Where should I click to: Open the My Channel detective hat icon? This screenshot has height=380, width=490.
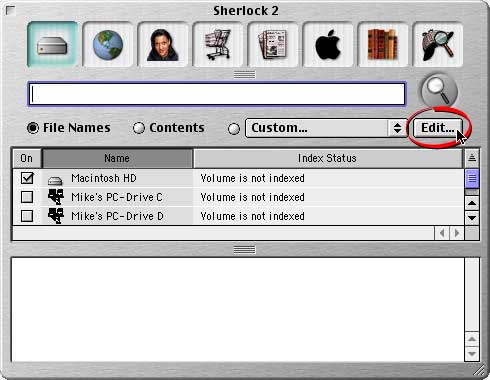click(438, 44)
